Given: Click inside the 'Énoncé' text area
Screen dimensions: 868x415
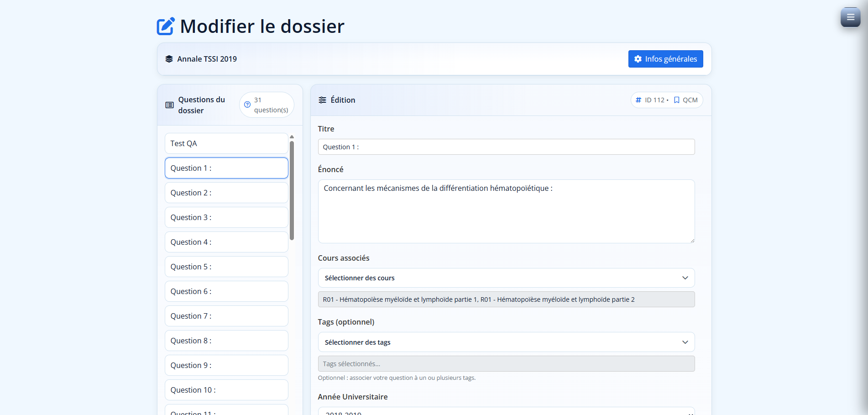Looking at the screenshot, I should [506, 211].
